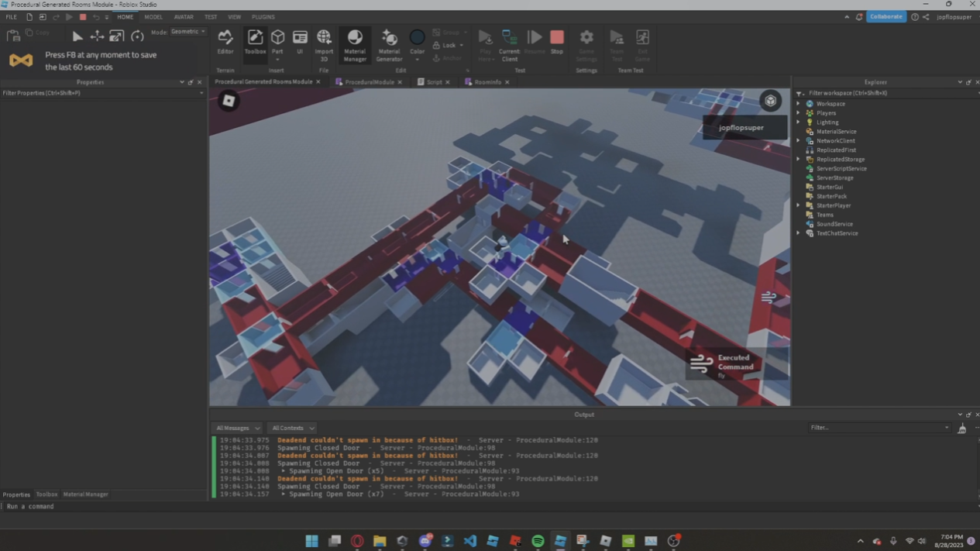The width and height of the screenshot is (980, 551).
Task: Open the All Contexts dropdown
Action: click(x=292, y=428)
